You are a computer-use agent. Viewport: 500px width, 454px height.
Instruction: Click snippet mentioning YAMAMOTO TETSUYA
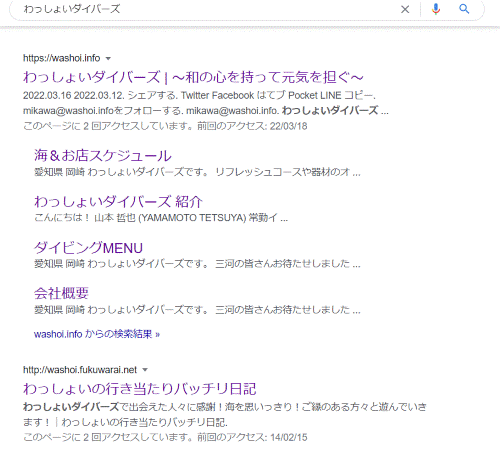point(161,218)
